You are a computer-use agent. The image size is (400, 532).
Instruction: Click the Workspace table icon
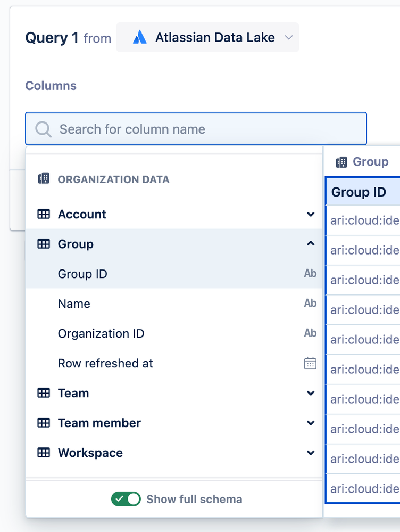44,453
